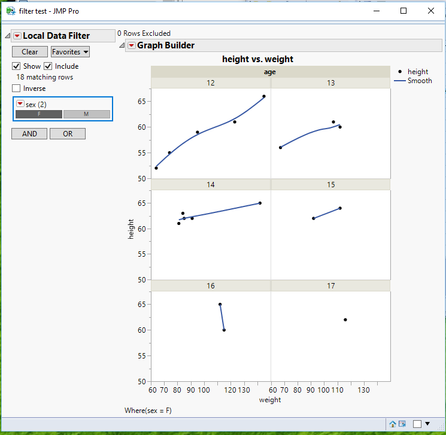Open the Favorites dropdown

click(70, 52)
